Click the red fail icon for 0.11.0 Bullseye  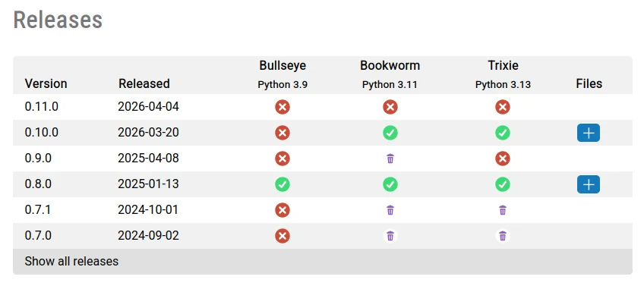(283, 107)
